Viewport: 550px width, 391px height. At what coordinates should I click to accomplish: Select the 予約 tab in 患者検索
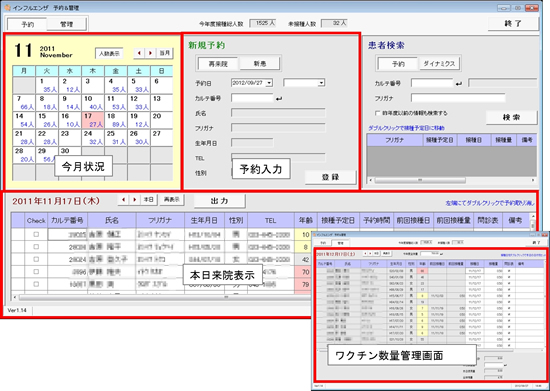[398, 64]
